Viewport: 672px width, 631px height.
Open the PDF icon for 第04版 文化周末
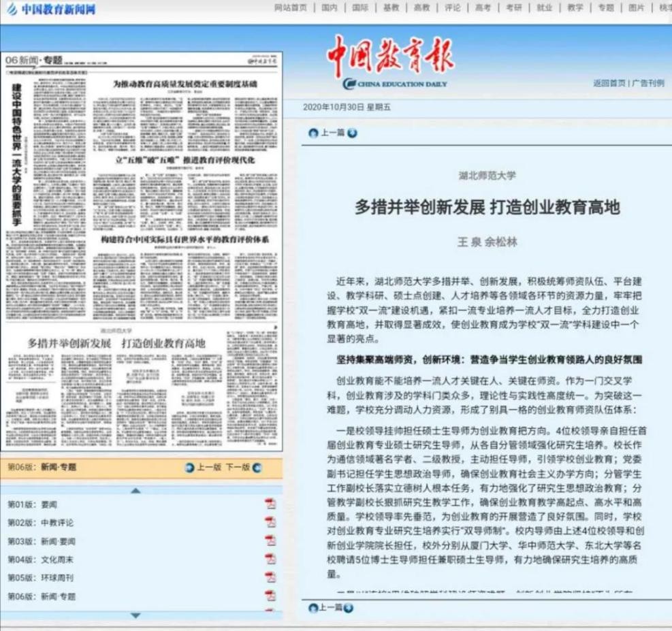click(x=270, y=559)
